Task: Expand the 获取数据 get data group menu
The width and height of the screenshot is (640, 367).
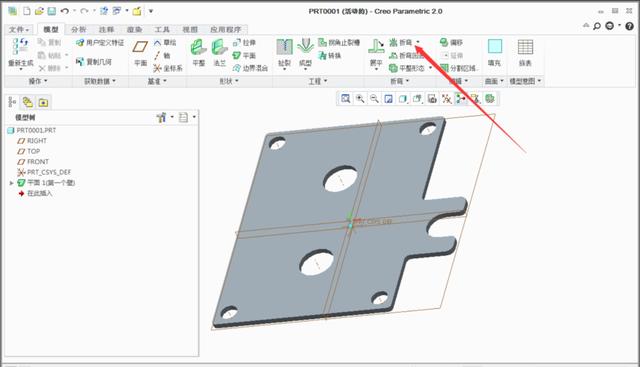Action: coord(100,81)
